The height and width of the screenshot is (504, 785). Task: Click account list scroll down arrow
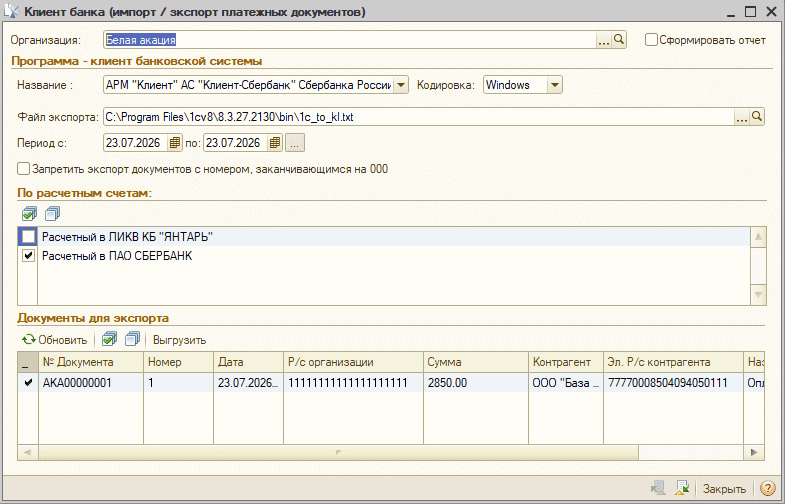[x=758, y=295]
